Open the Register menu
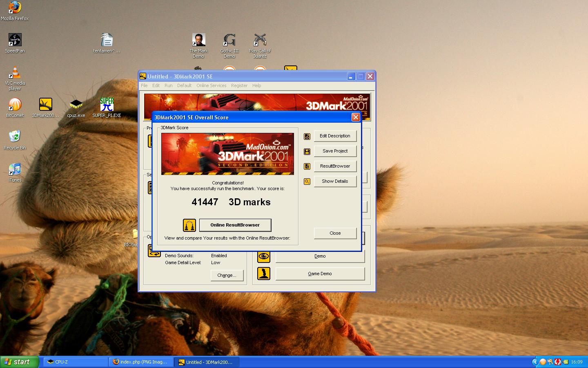Viewport: 588px width, 368px height. pyautogui.click(x=239, y=85)
